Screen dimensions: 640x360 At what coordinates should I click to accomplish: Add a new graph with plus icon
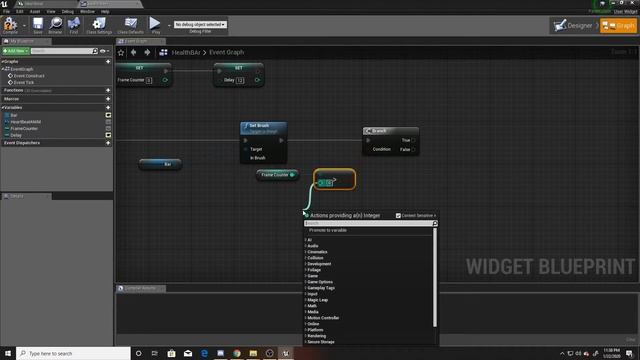tap(108, 62)
